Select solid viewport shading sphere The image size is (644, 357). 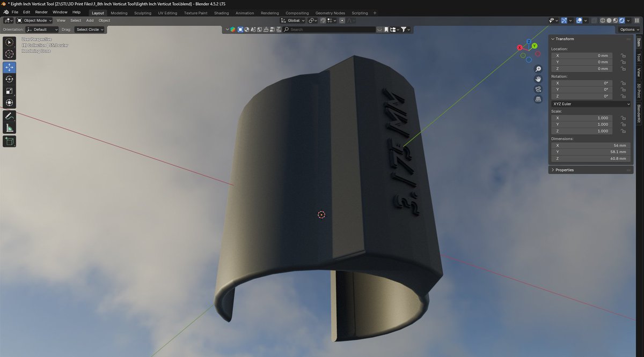[x=610, y=20]
